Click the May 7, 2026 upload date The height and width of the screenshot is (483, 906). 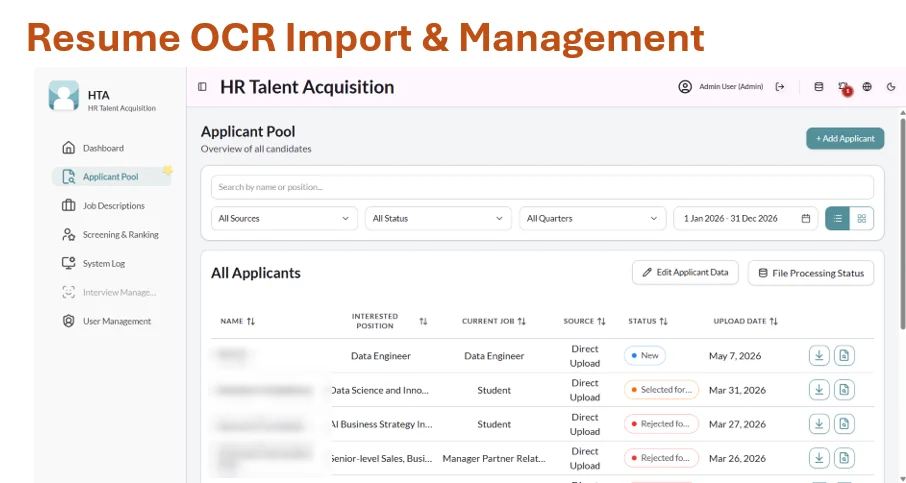coord(735,356)
